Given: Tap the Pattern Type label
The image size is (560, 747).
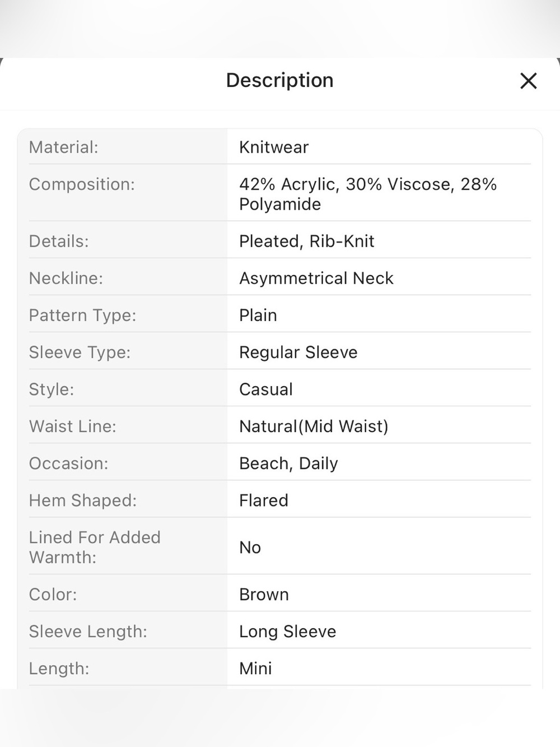Looking at the screenshot, I should 82,315.
